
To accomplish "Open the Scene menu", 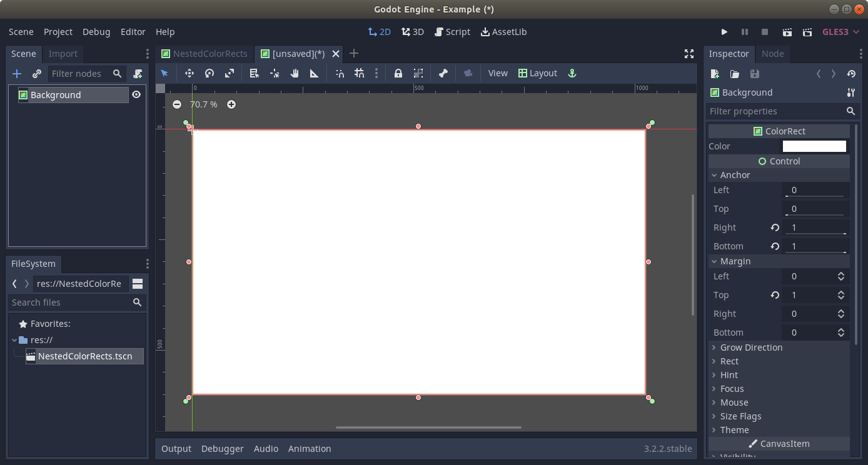I will (21, 32).
